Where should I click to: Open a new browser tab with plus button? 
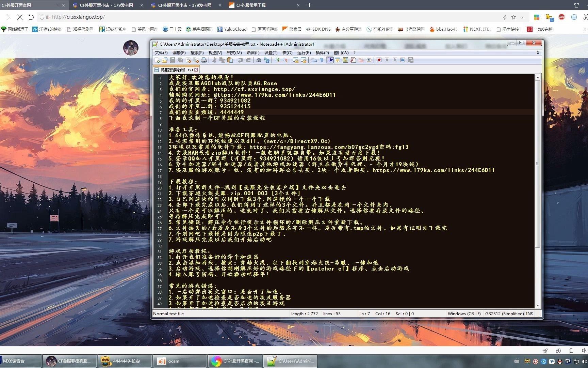click(309, 5)
